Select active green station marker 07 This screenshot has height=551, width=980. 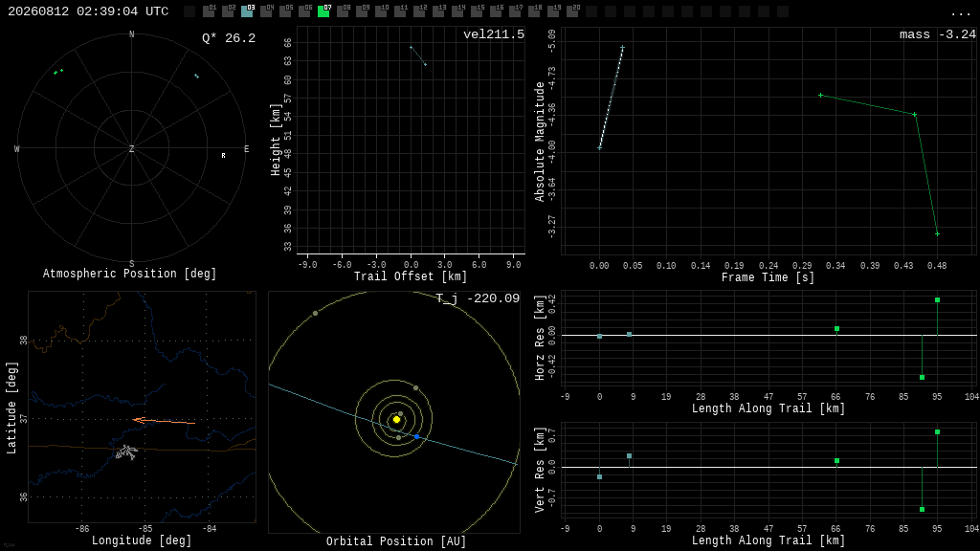pos(323,11)
